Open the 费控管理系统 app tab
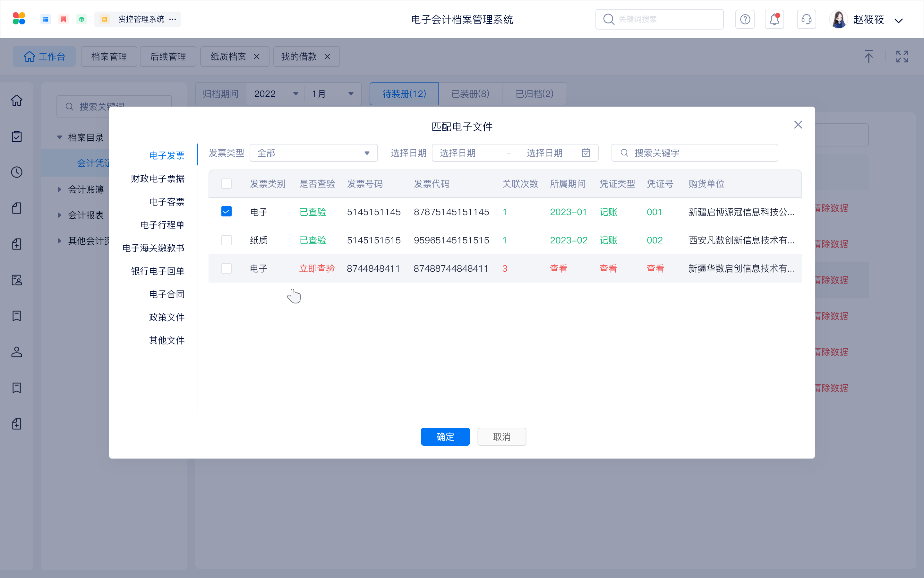Image resolution: width=924 pixels, height=578 pixels. coord(137,19)
